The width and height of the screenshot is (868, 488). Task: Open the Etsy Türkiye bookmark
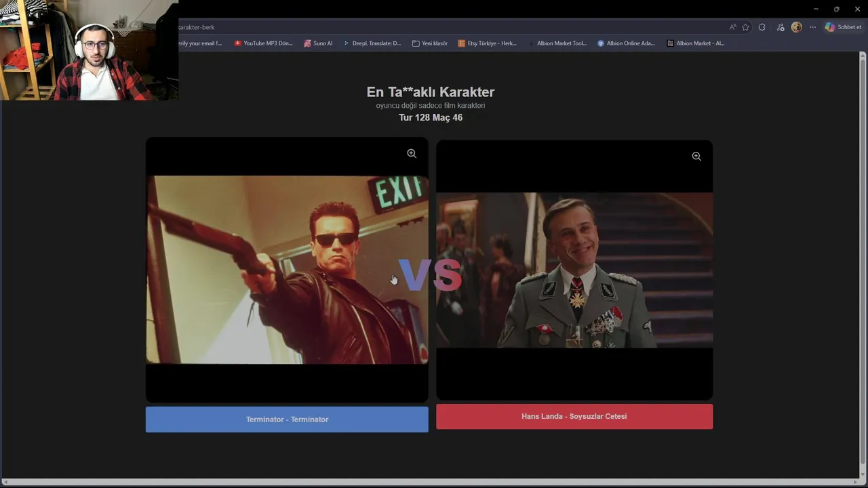tap(487, 43)
